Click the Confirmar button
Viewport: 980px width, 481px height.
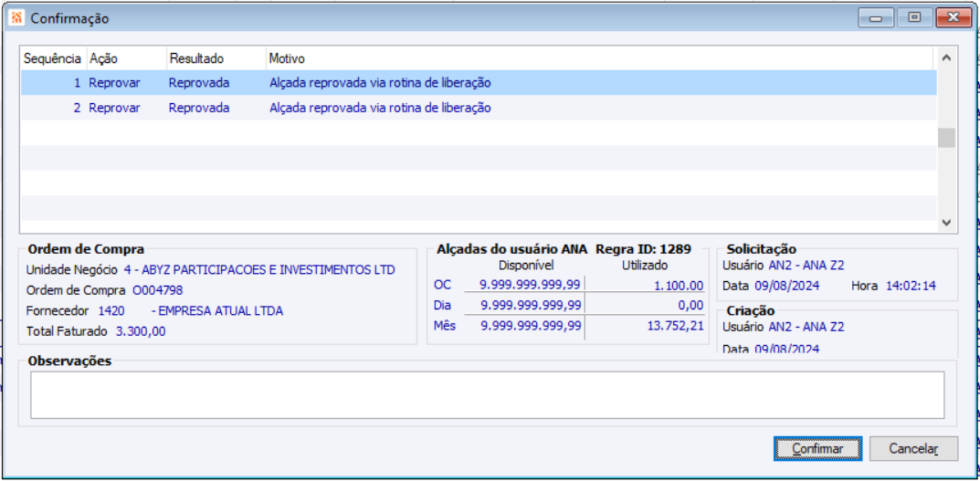818,448
